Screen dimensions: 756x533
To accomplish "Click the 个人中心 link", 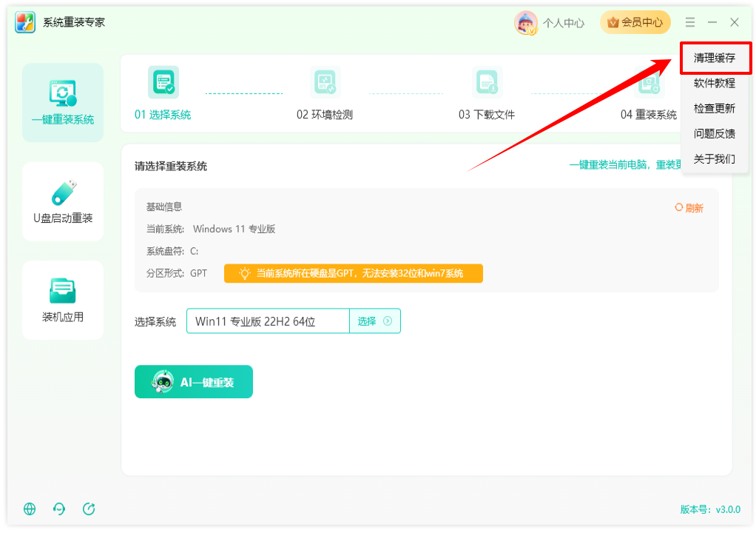I will pos(564,23).
